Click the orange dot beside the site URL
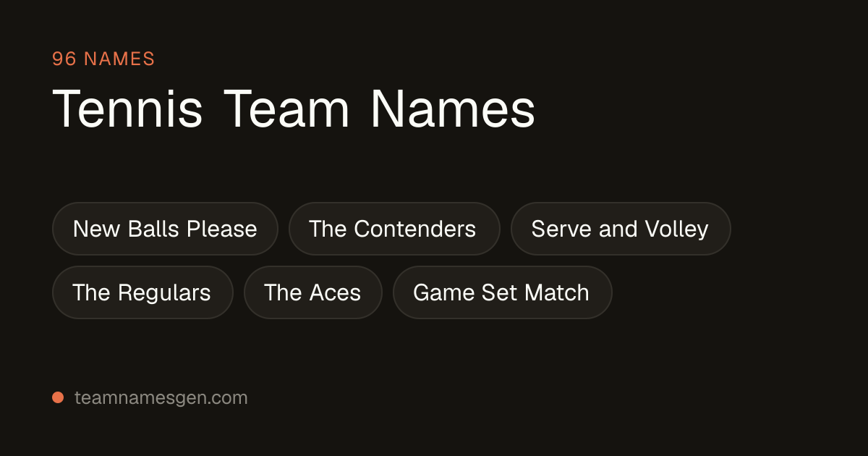Screen dimensions: 868x456 (58, 397)
